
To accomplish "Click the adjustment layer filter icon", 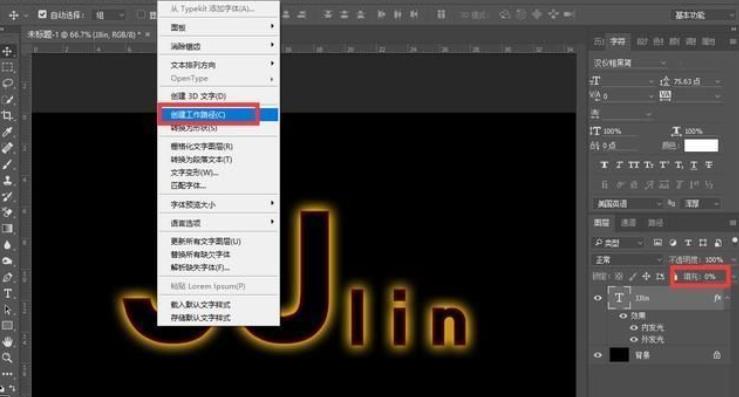I will 673,243.
